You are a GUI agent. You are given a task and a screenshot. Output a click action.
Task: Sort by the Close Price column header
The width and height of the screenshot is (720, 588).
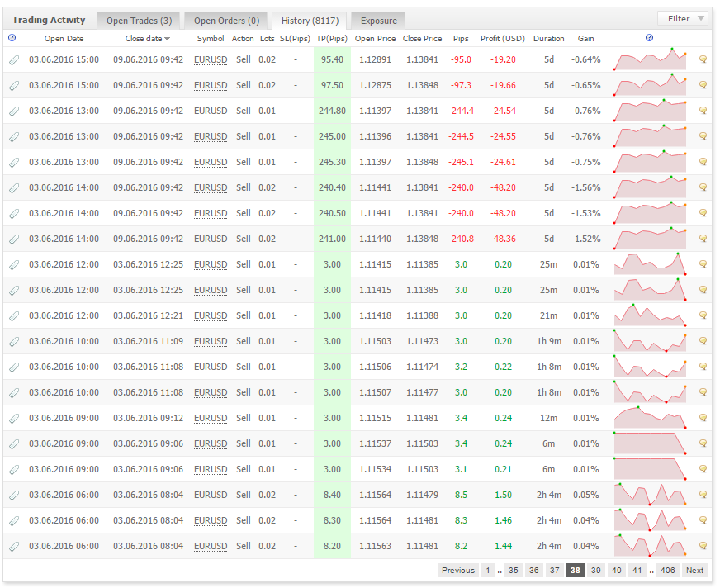[x=422, y=39]
